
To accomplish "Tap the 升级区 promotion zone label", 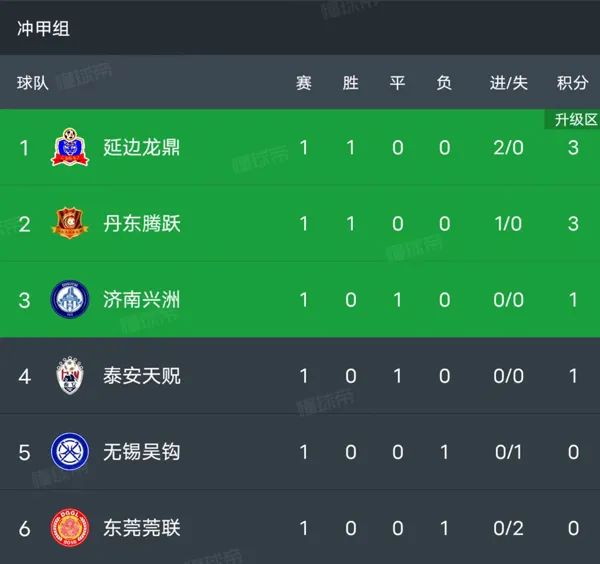I will pyautogui.click(x=573, y=119).
